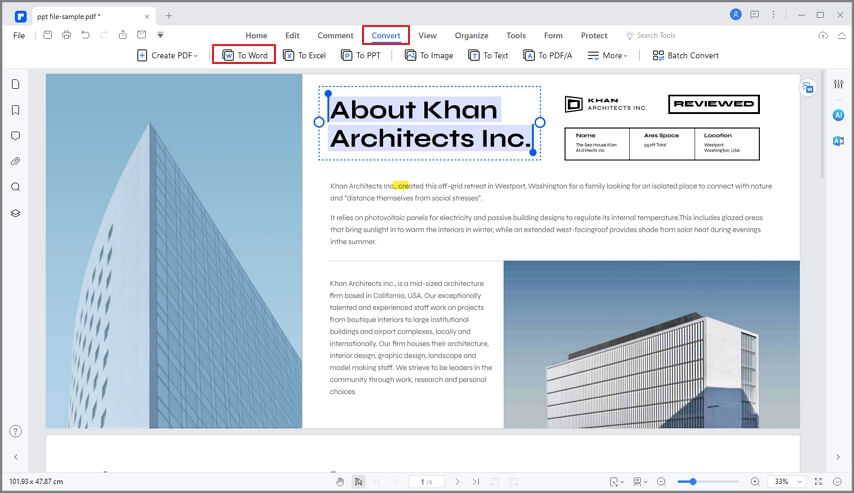
Task: Open Batch Convert
Action: point(686,55)
